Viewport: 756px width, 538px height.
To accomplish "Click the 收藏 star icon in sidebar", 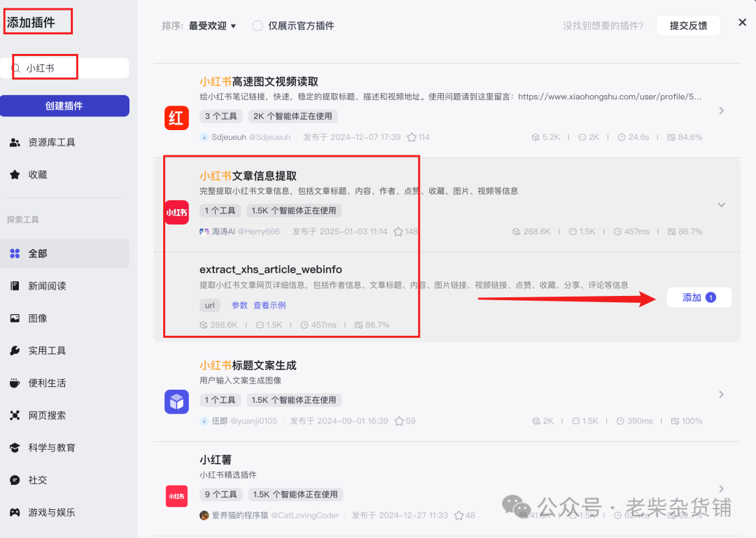I will tap(15, 174).
